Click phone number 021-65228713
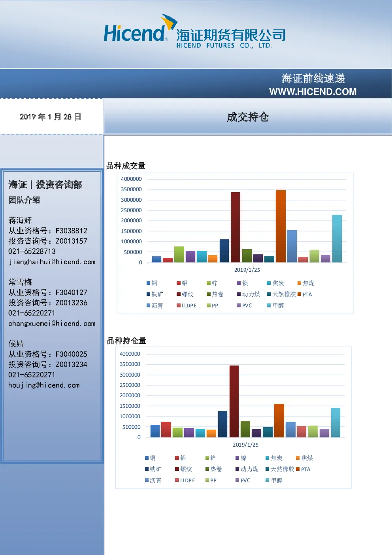 pos(32,251)
